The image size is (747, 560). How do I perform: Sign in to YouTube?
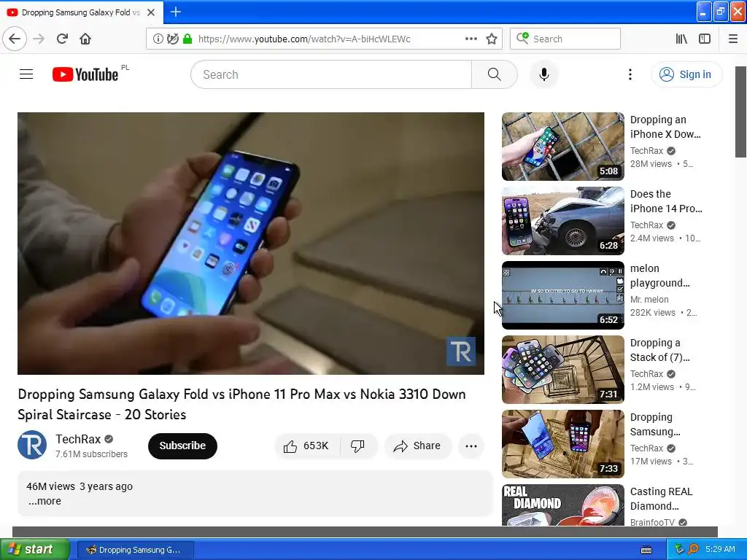[686, 74]
